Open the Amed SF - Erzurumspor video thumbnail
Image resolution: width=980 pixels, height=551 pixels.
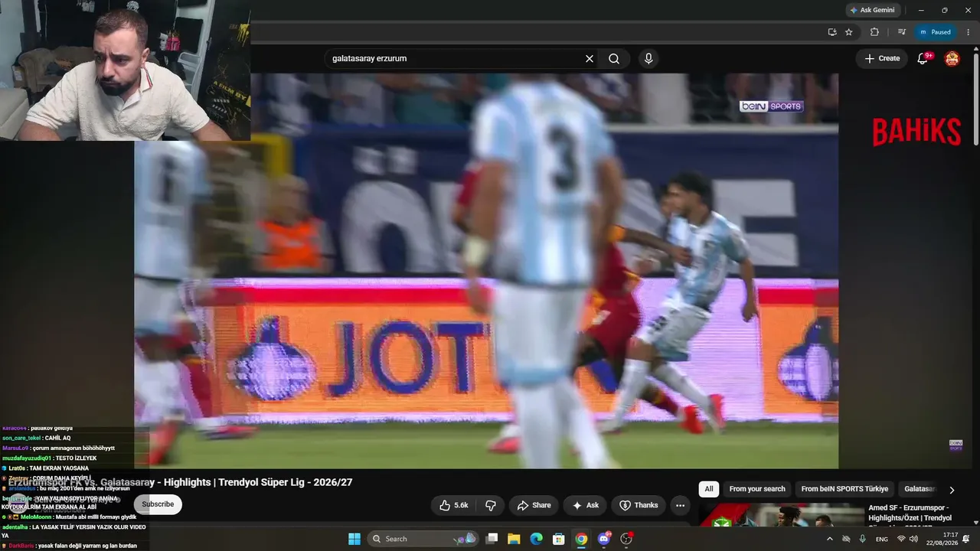click(782, 515)
